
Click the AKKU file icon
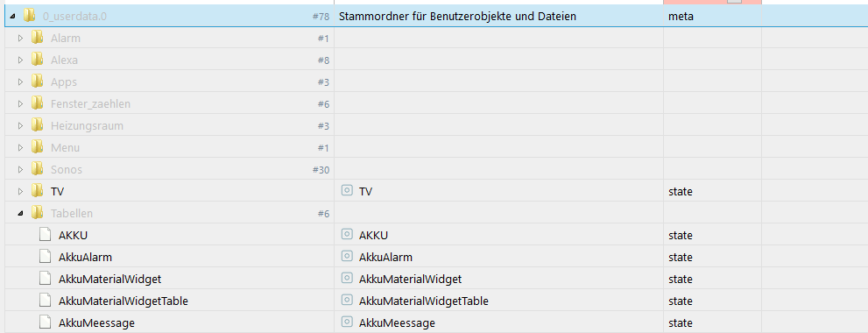(x=46, y=235)
